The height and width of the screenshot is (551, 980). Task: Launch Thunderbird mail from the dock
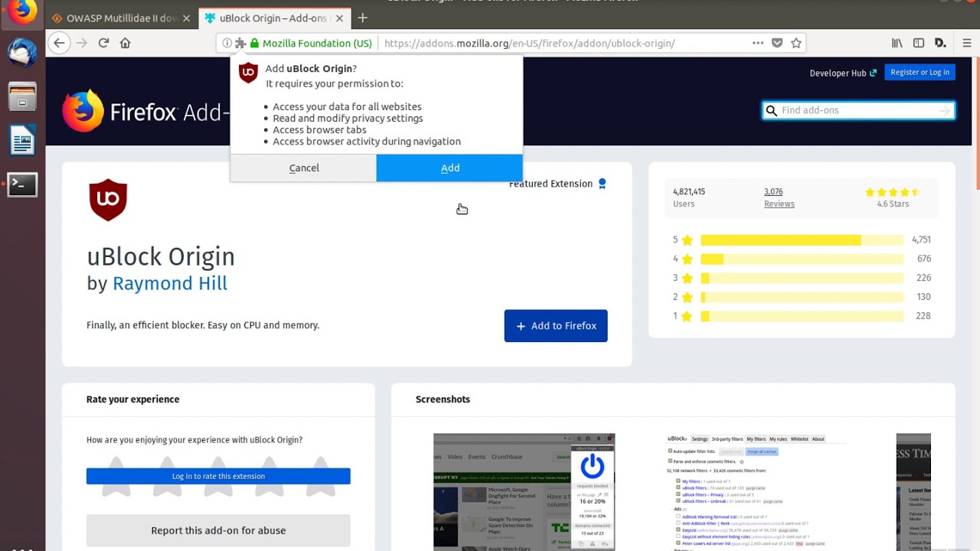(x=22, y=53)
